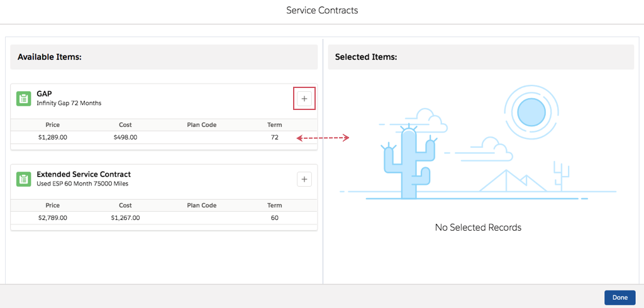Click the $1,267.00 cost cell

[x=125, y=218]
